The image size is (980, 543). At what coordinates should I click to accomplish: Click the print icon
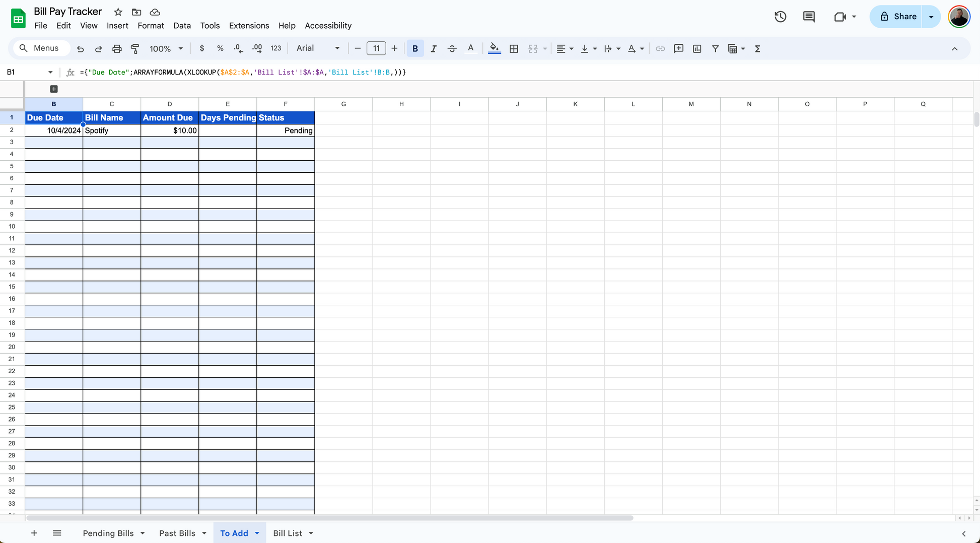tap(117, 49)
